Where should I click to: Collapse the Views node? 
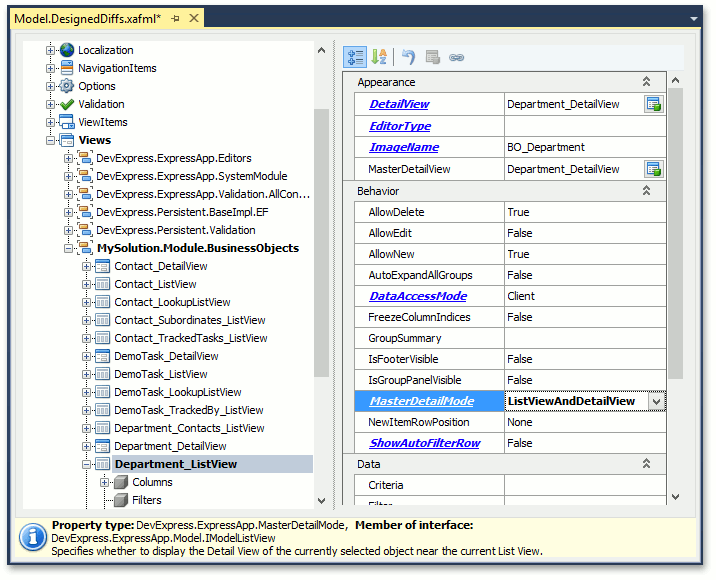pos(50,140)
